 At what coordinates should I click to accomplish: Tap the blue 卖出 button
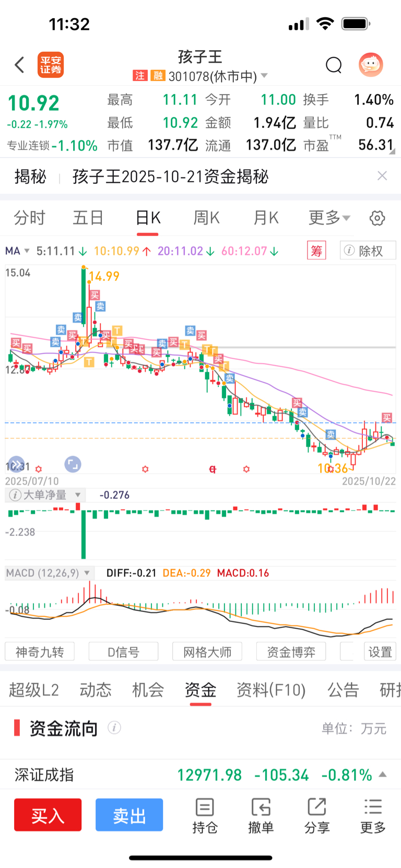pos(129,815)
